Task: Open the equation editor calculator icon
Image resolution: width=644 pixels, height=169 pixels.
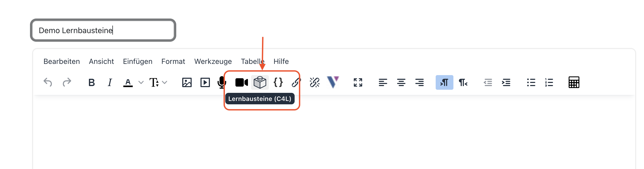Action: click(x=574, y=82)
